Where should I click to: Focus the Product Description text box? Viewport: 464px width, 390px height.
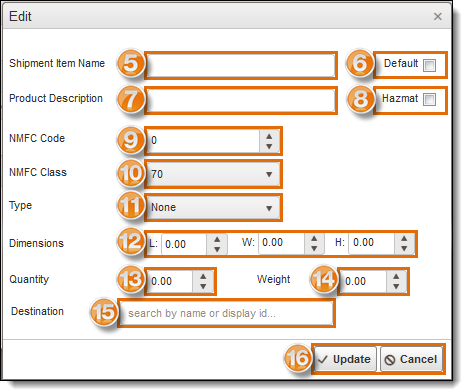(x=241, y=100)
